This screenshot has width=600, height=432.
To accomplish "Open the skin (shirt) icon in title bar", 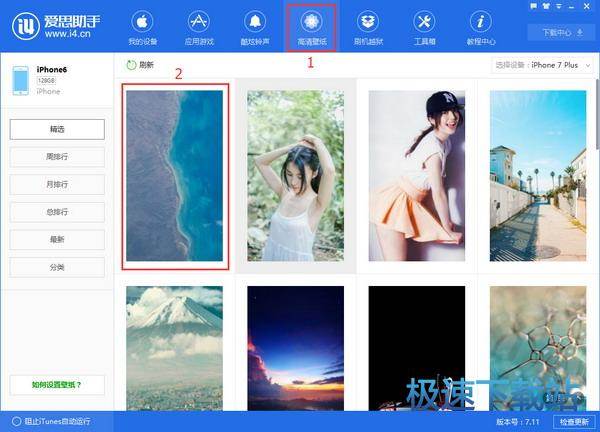I will coord(546,6).
